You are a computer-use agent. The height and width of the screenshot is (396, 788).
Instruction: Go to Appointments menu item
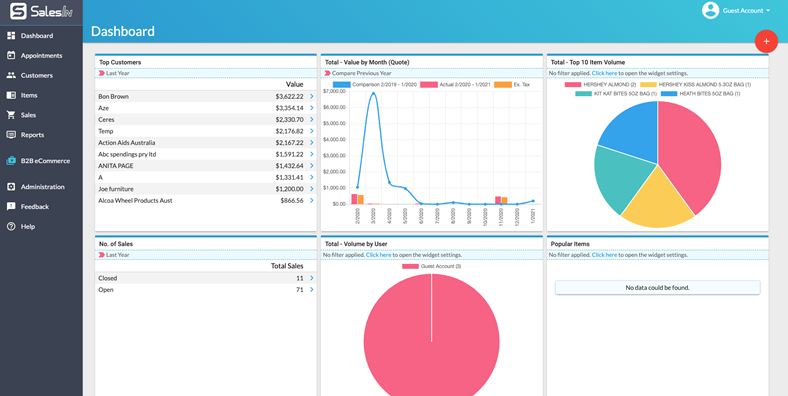pyautogui.click(x=41, y=56)
